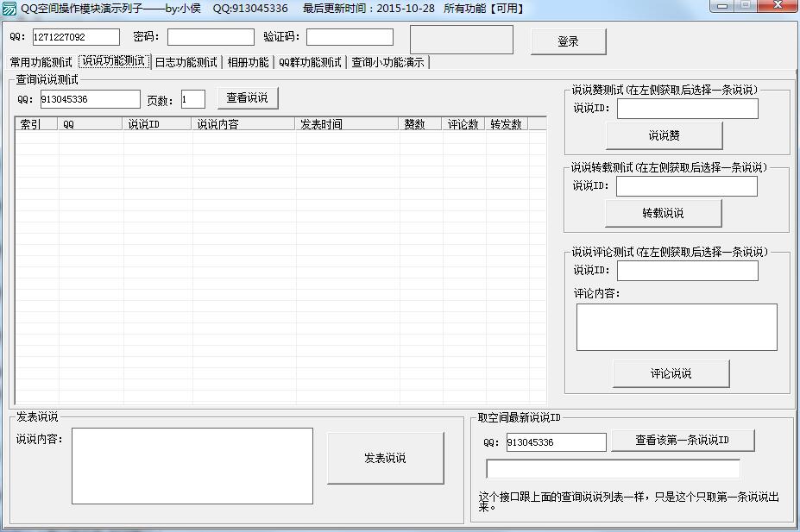This screenshot has width=800, height=532.
Task: Click the 查看说说 button
Action: 248,97
